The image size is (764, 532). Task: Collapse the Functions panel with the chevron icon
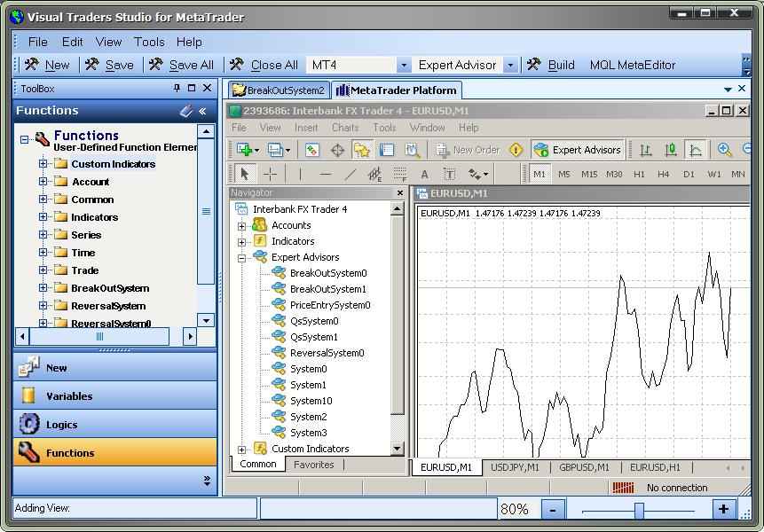(x=202, y=111)
